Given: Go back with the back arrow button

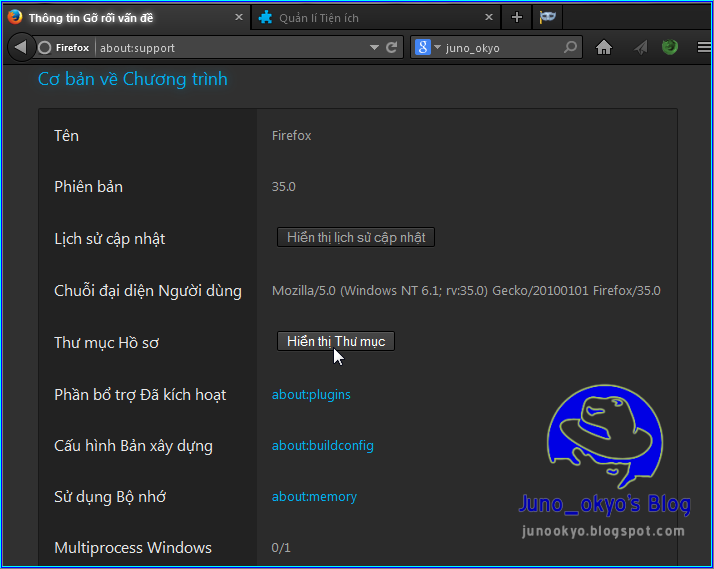Looking at the screenshot, I should pos(20,47).
